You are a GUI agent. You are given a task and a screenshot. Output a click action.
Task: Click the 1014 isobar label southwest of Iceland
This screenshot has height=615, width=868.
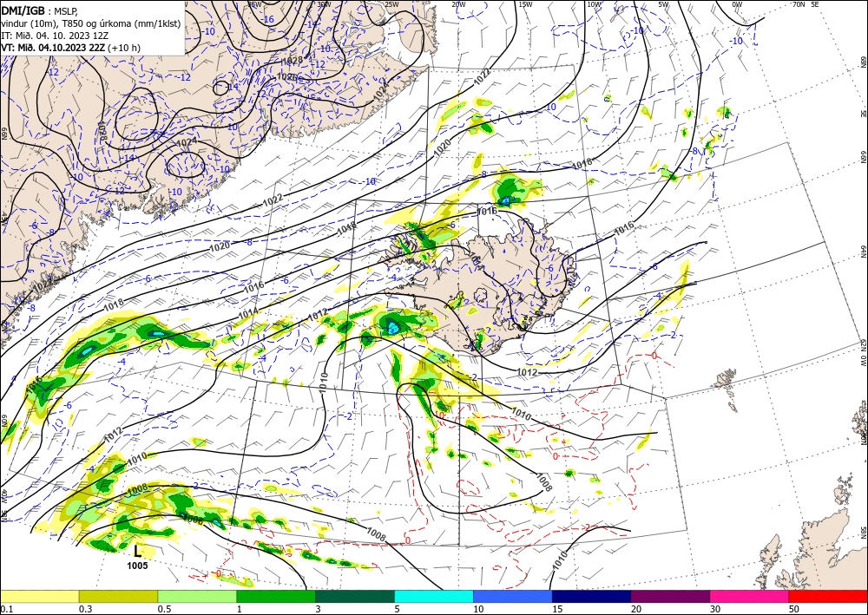[247, 314]
